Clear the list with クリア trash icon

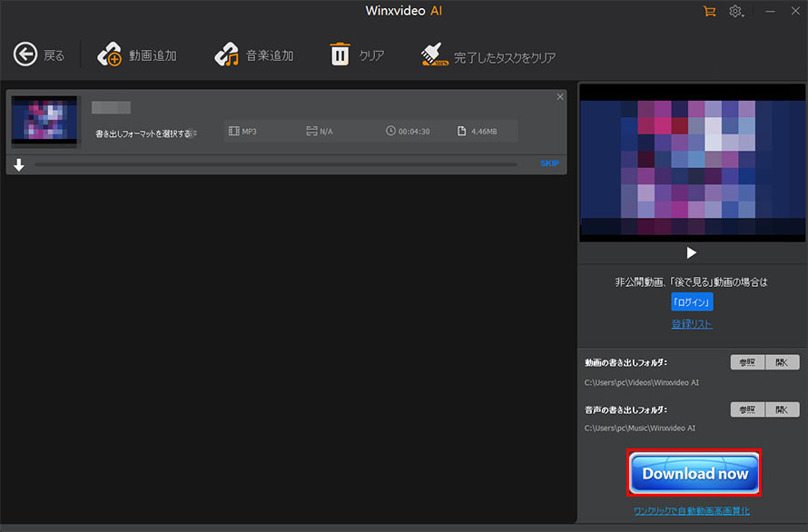pyautogui.click(x=340, y=54)
